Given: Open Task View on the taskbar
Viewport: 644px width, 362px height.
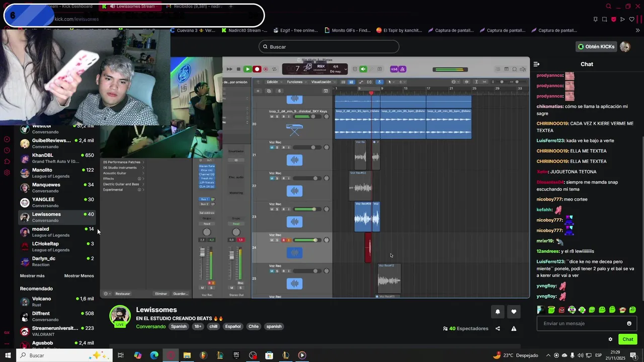Looking at the screenshot, I should [x=121, y=355].
